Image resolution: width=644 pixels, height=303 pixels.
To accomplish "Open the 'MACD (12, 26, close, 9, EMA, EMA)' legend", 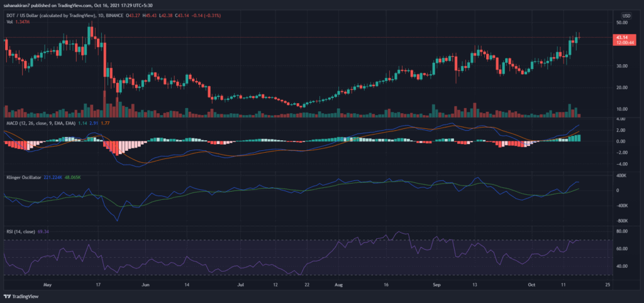I will (40, 123).
